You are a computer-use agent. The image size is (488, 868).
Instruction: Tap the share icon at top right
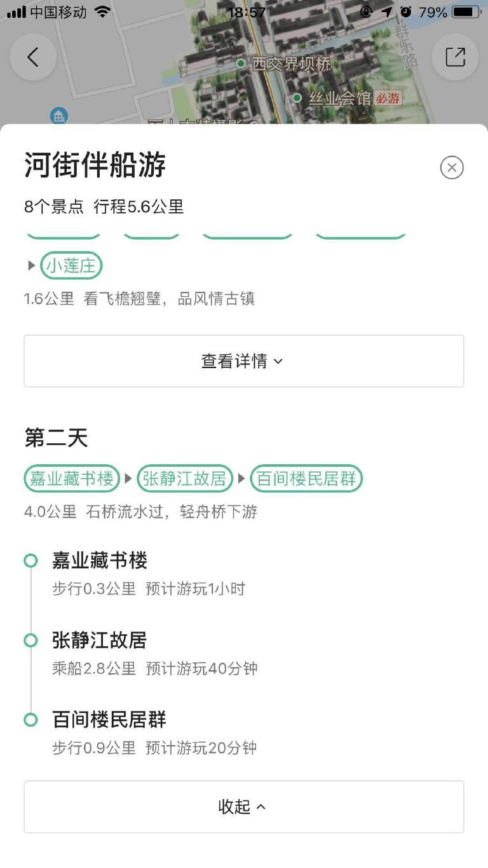(455, 57)
